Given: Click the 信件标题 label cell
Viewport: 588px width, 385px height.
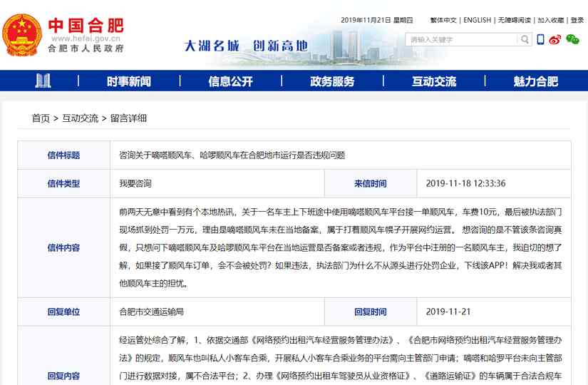Looking at the screenshot, I should click(x=63, y=155).
